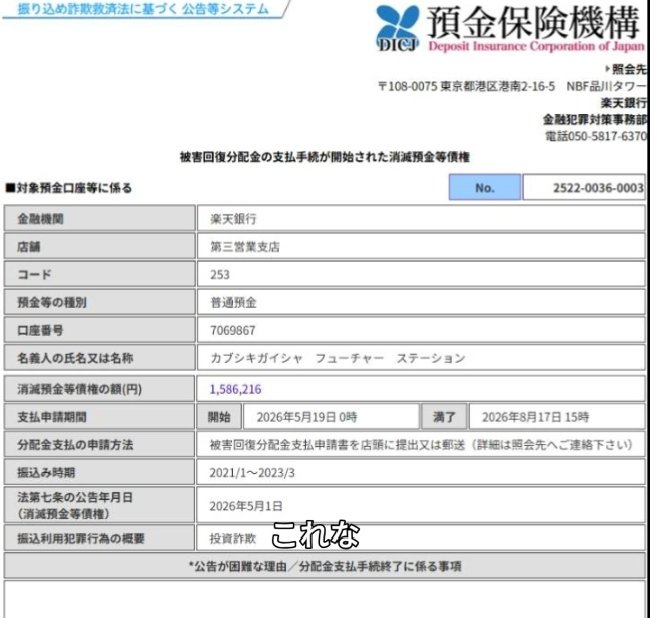Select 普通預金 value
The width and height of the screenshot is (650, 618).
[233, 303]
